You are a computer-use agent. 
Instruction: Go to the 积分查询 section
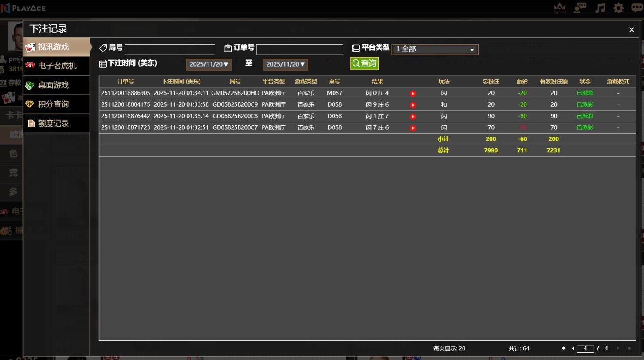pyautogui.click(x=56, y=104)
